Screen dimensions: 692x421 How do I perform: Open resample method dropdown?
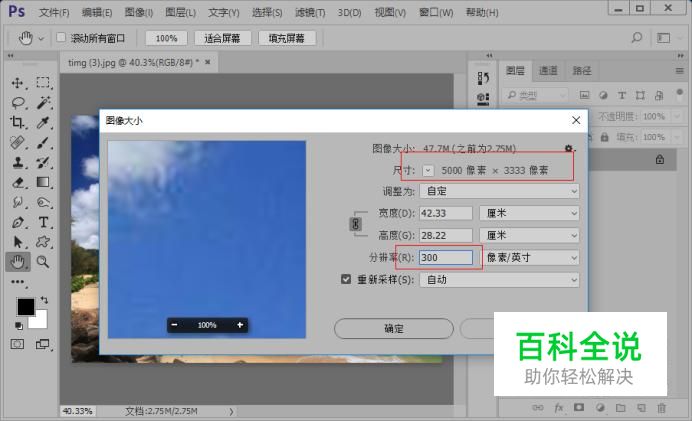[x=499, y=279]
